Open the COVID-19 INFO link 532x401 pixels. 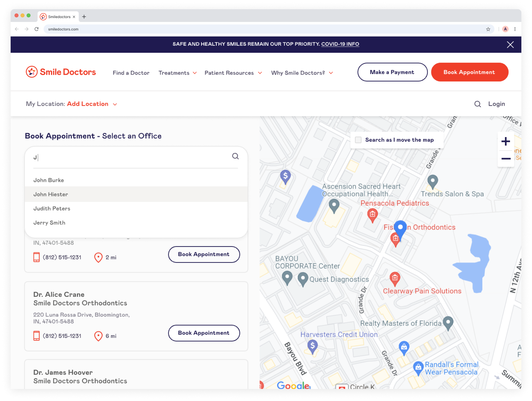(x=340, y=44)
